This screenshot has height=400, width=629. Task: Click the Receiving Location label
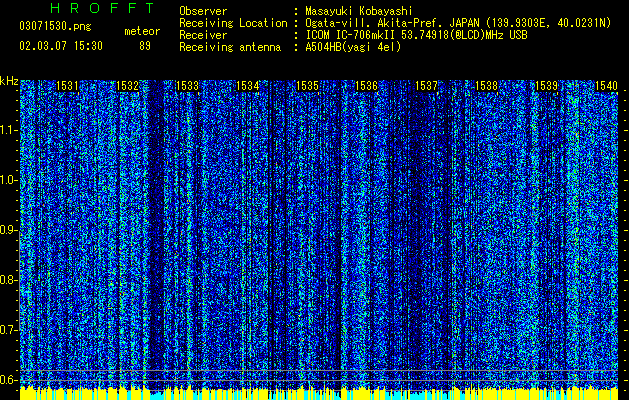(233, 23)
